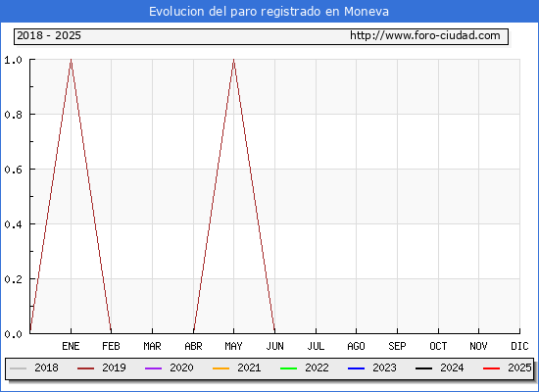Click the line peak above ENE
Viewport: 539px width, 392px height.
coord(72,60)
